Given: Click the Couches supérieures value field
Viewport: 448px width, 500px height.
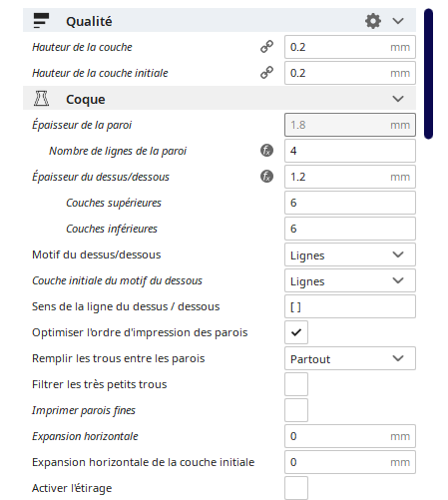Looking at the screenshot, I should pyautogui.click(x=350, y=203).
